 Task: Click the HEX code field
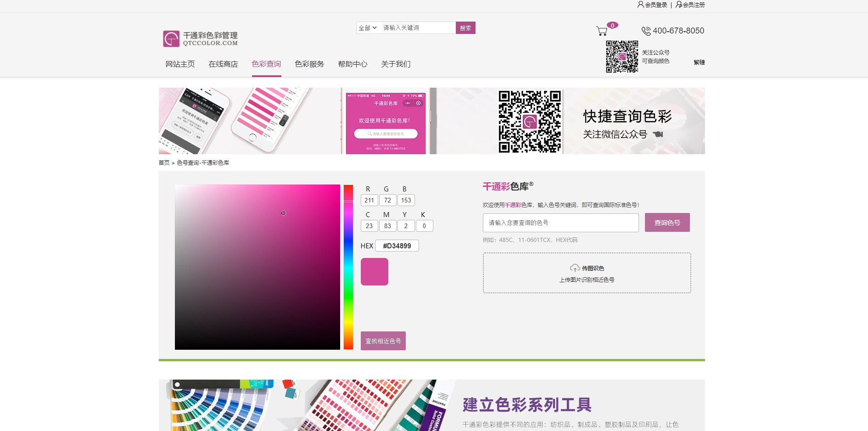click(397, 246)
